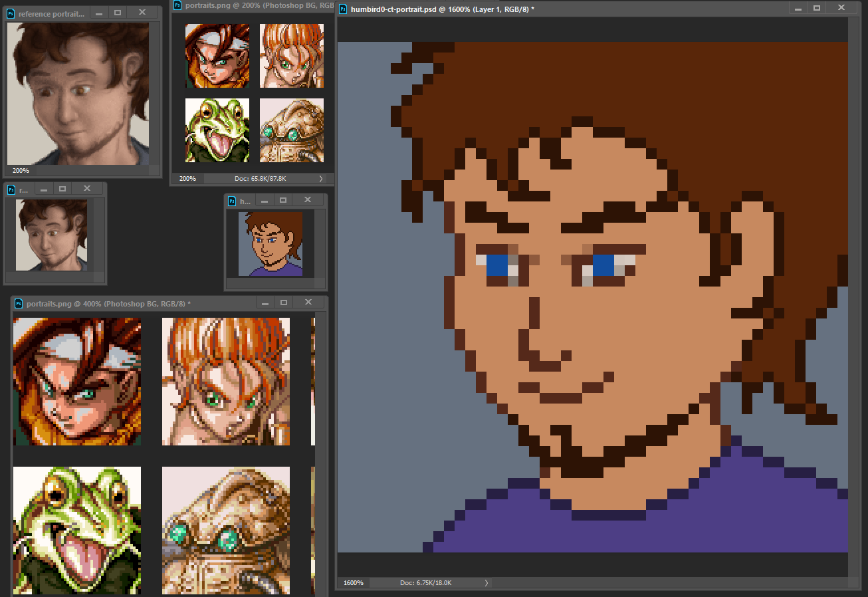Minimize the portraits.png @ 400% window
Viewport: 868px width, 597px height.
coord(267,303)
